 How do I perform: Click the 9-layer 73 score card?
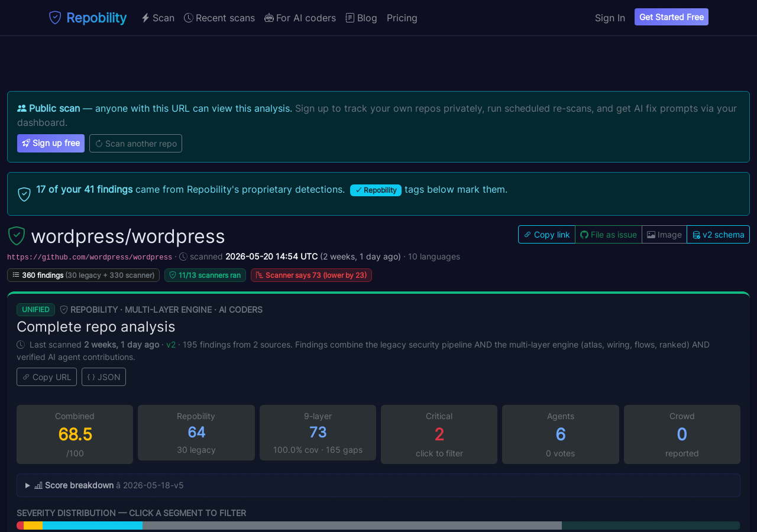pyautogui.click(x=318, y=433)
